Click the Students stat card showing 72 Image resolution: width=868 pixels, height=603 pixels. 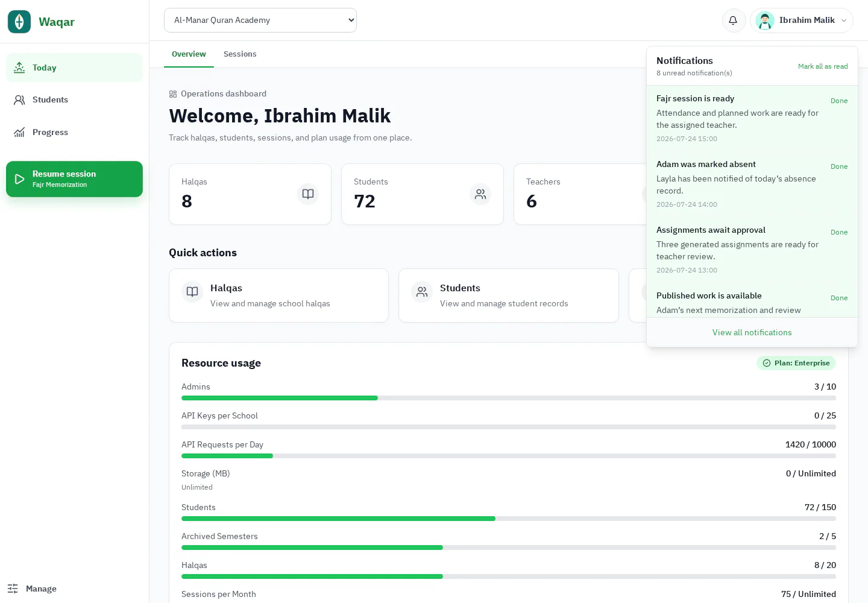point(423,194)
